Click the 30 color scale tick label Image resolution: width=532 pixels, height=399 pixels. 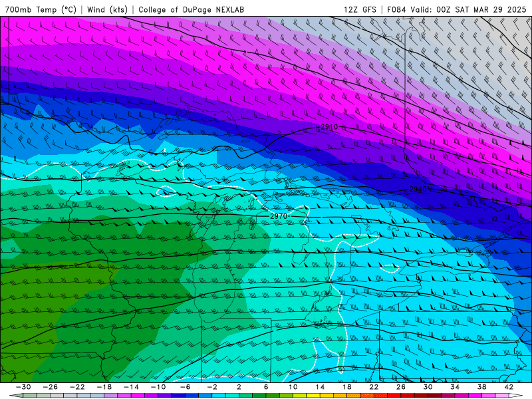tap(428, 387)
